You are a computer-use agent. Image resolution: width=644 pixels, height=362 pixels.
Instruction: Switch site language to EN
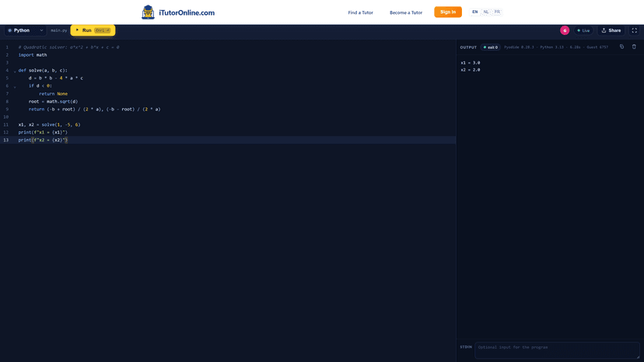pyautogui.click(x=474, y=12)
